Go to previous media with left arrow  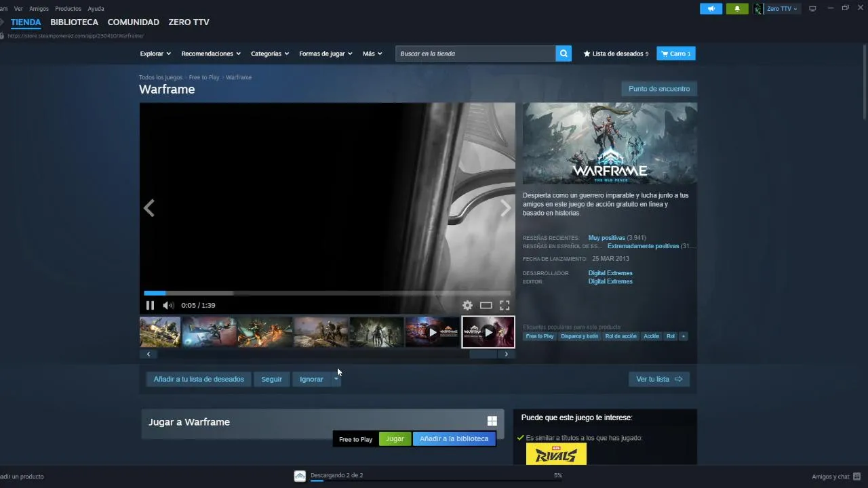149,208
